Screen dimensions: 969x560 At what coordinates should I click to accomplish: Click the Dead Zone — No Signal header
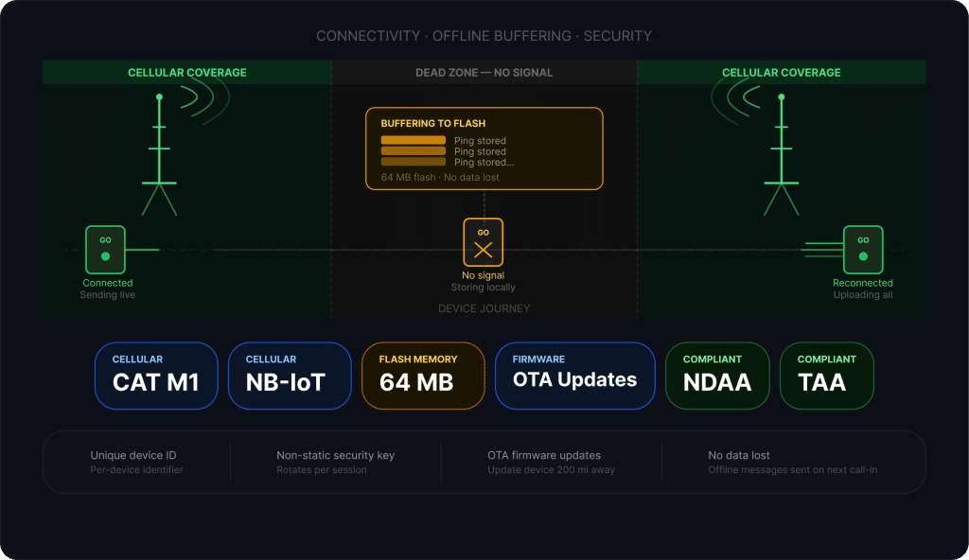484,72
